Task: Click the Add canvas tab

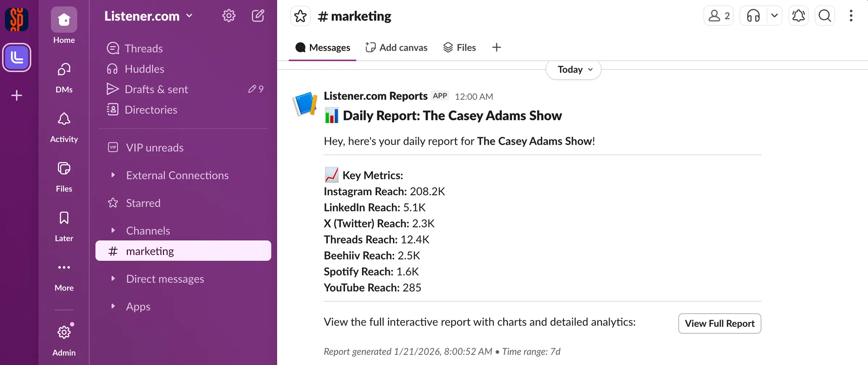Action: [396, 47]
